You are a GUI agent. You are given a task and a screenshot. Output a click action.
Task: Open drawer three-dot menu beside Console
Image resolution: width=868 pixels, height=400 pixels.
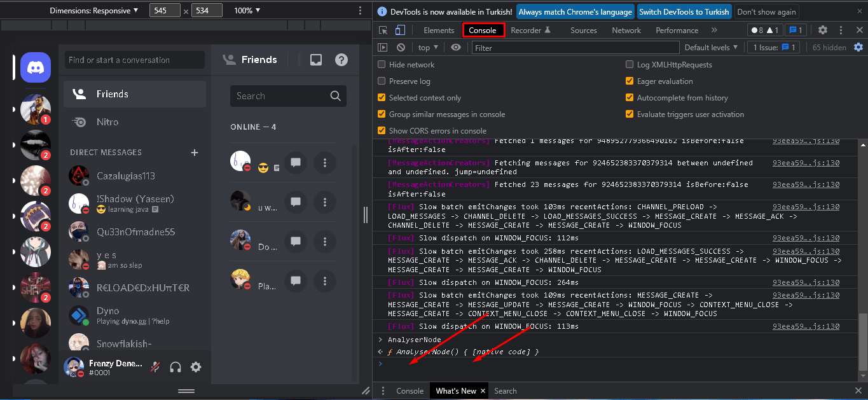[x=383, y=391]
